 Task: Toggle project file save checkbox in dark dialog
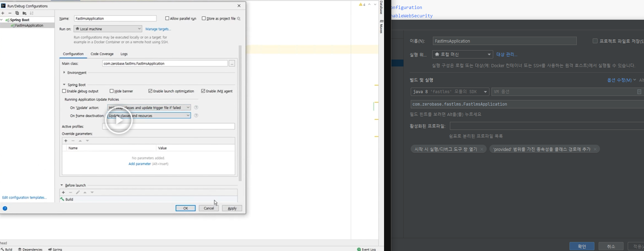coord(595,41)
